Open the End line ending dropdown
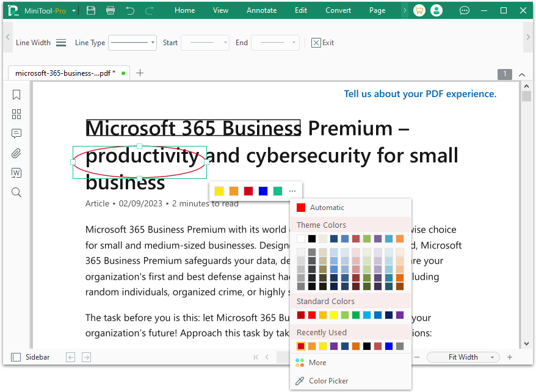 pos(275,43)
